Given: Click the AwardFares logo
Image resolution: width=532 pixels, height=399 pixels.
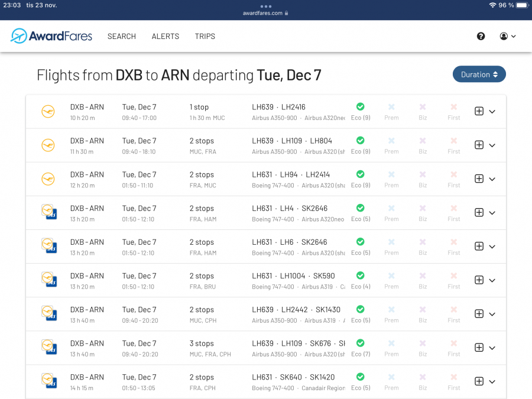Looking at the screenshot, I should [51, 36].
